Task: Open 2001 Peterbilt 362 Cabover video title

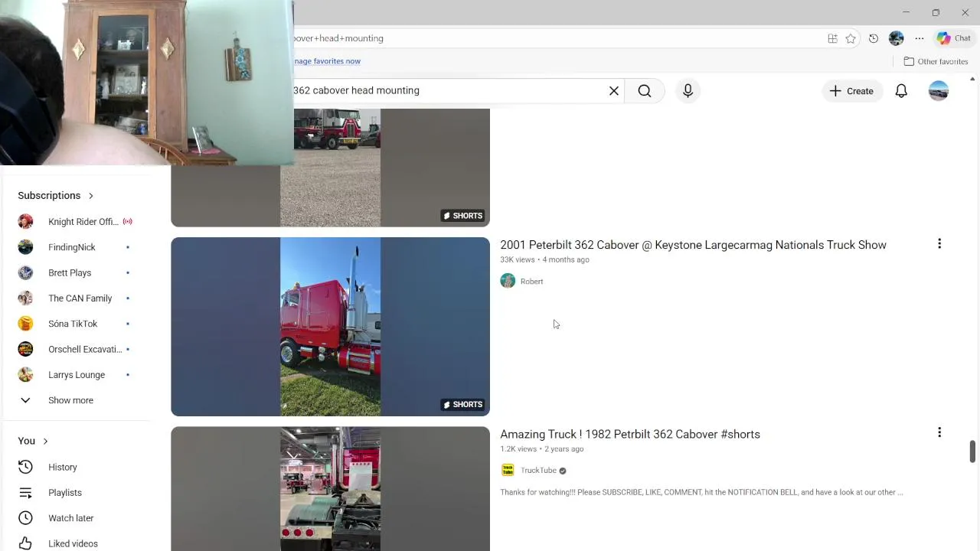Action: (693, 245)
